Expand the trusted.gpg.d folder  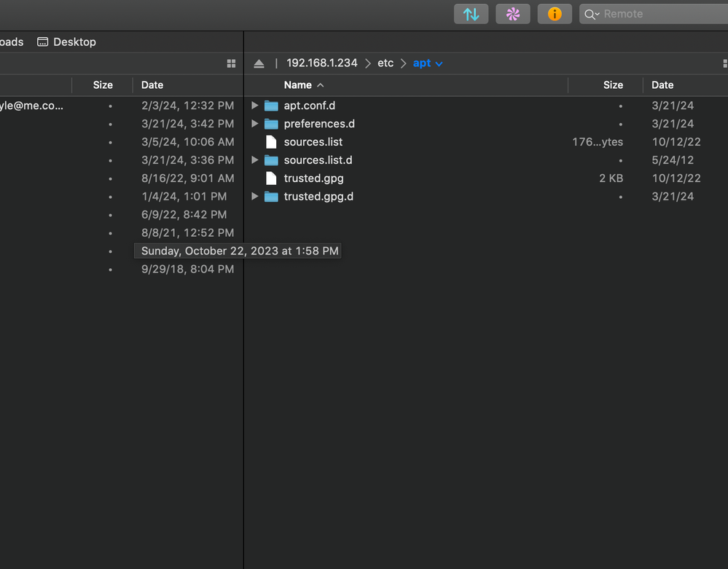coord(254,197)
